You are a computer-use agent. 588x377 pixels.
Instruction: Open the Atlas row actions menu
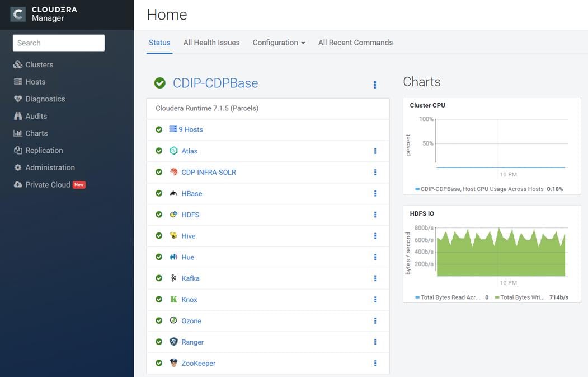375,151
